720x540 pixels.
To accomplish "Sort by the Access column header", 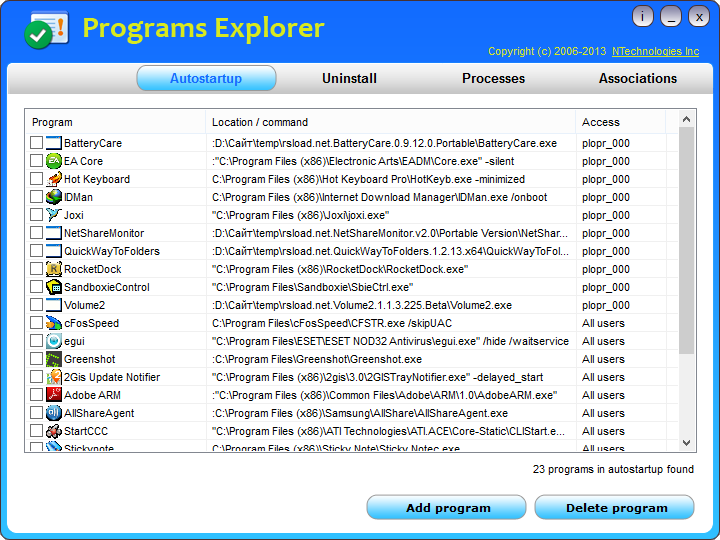I will [x=621, y=122].
